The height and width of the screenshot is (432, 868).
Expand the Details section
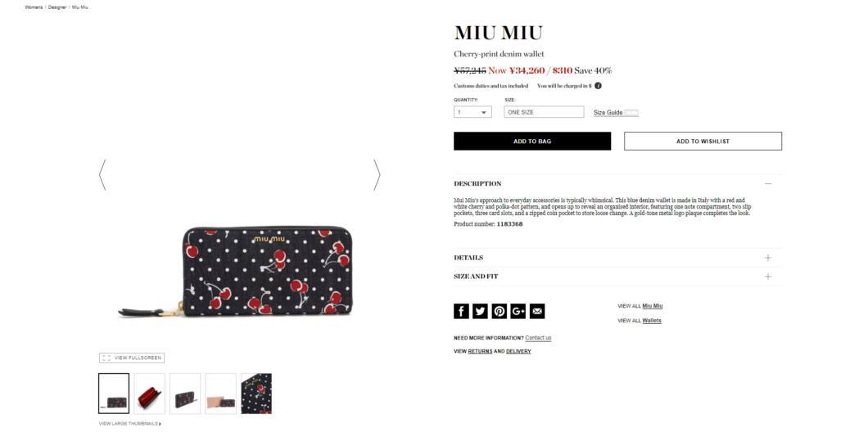coord(767,258)
